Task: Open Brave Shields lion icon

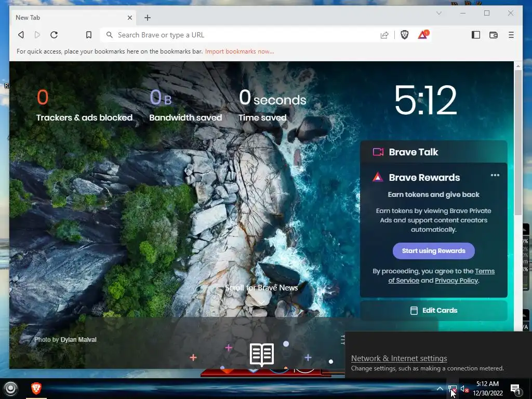Action: pos(404,35)
